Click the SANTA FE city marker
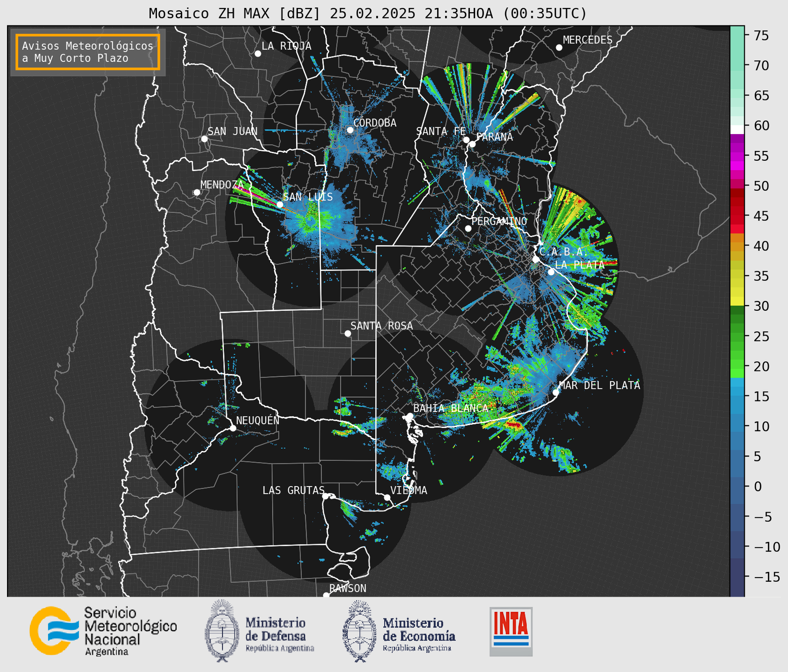Screen dimensions: 788x672 click(466, 140)
